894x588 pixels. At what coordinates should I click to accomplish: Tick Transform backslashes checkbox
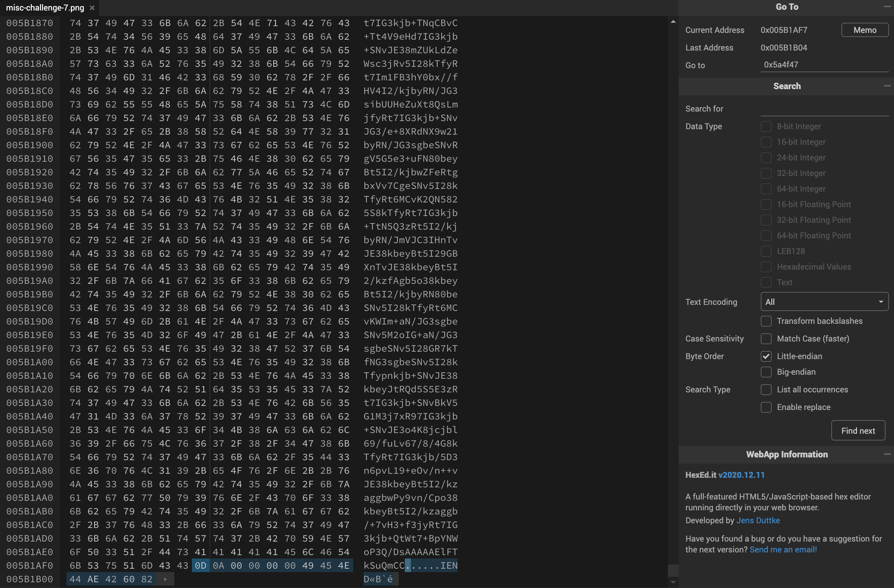point(766,321)
